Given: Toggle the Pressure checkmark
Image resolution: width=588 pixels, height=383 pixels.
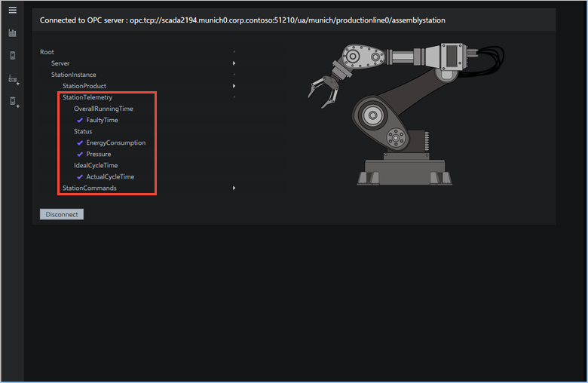Looking at the screenshot, I should [79, 154].
